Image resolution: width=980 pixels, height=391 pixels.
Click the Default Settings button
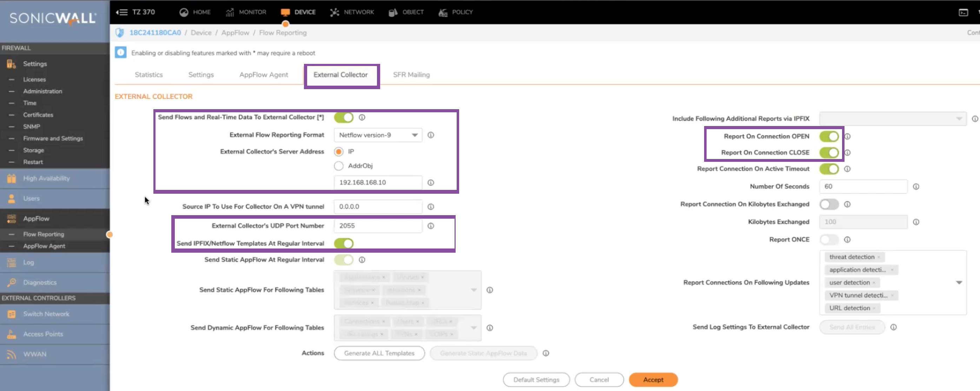(536, 380)
